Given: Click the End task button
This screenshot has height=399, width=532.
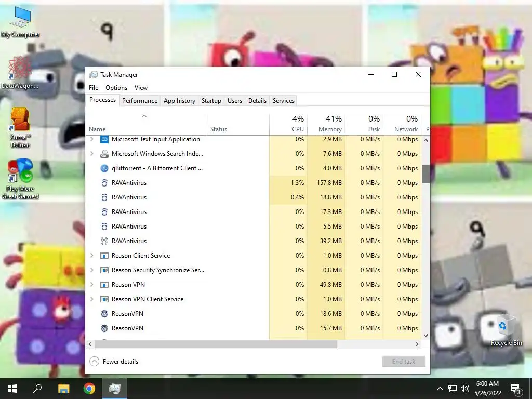Looking at the screenshot, I should [x=404, y=362].
